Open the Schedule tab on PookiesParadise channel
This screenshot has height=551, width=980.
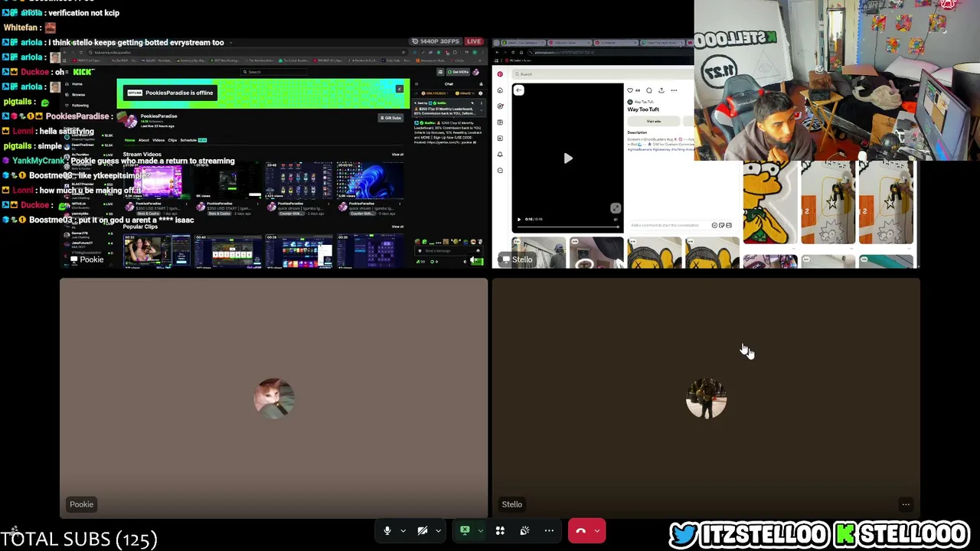click(x=188, y=140)
